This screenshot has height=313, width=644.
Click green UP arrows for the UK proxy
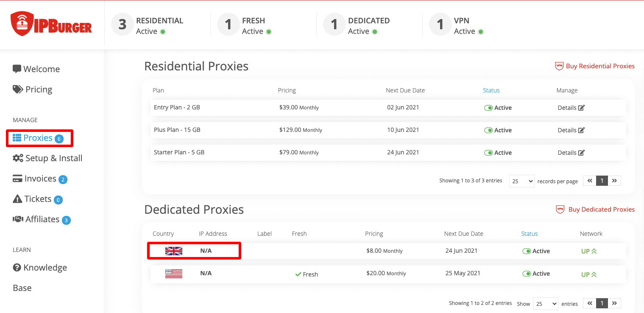point(594,251)
